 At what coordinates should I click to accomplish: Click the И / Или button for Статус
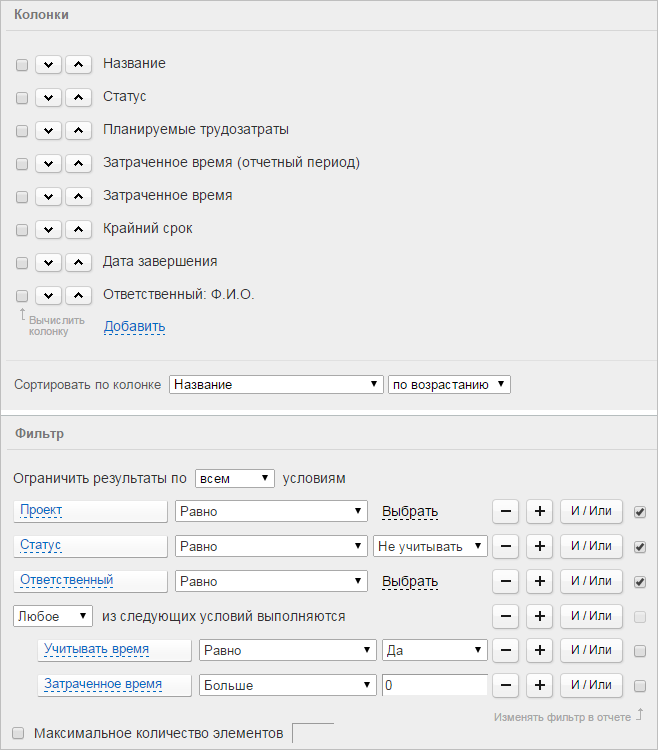point(591,546)
